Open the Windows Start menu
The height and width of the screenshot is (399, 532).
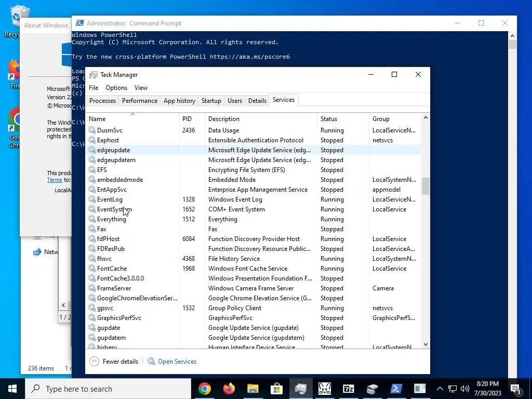[x=12, y=389]
